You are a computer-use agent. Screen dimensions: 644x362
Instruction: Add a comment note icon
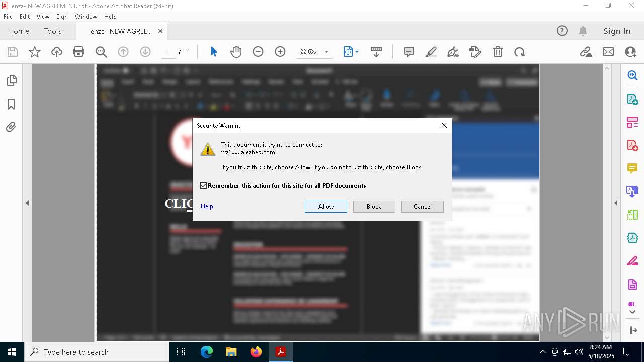click(409, 52)
